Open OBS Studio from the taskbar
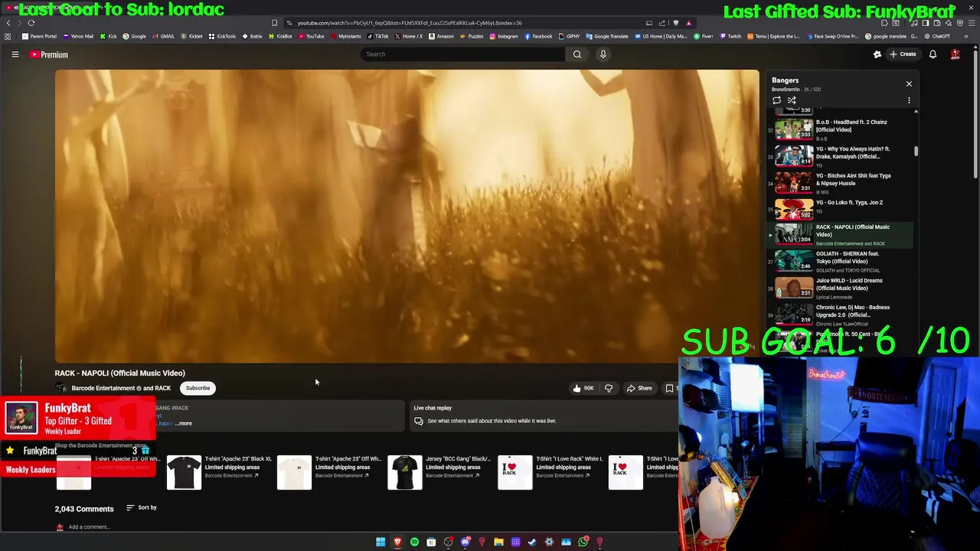Viewport: 980px width, 551px height. click(448, 542)
